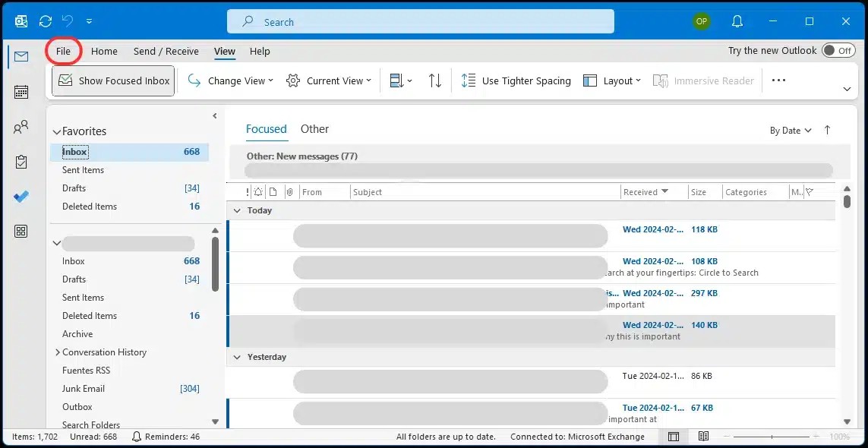
Task: Click the ascending sort arrow beside By Date
Action: pos(827,130)
